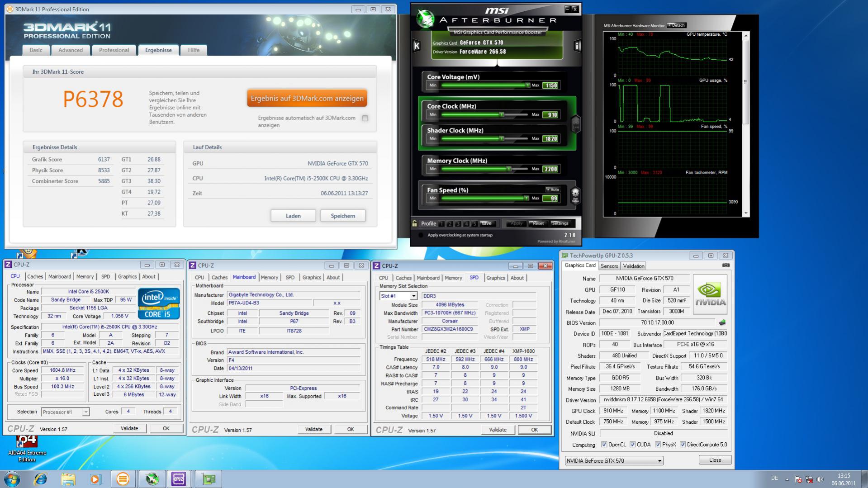Click Ergebnis auf 3DMark.com anzeigen button
Viewport: 868px width, 488px height.
pyautogui.click(x=307, y=98)
